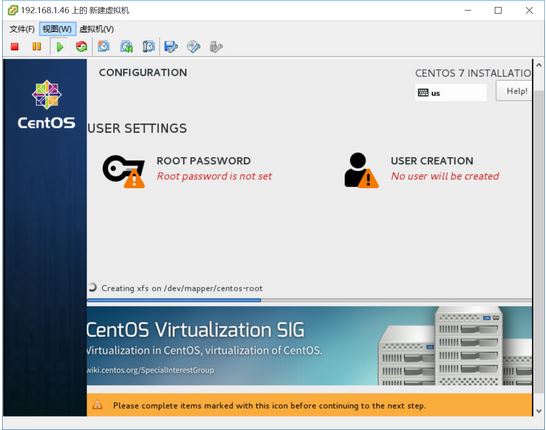
Task: Open the snapshot manager toolbar icon
Action: click(x=149, y=47)
